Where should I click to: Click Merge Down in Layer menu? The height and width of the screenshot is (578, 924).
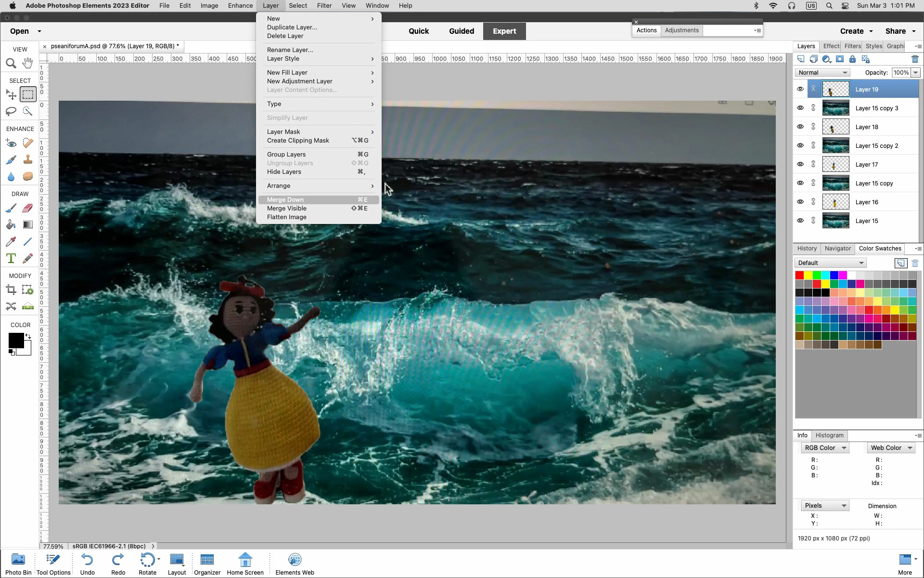tap(285, 200)
